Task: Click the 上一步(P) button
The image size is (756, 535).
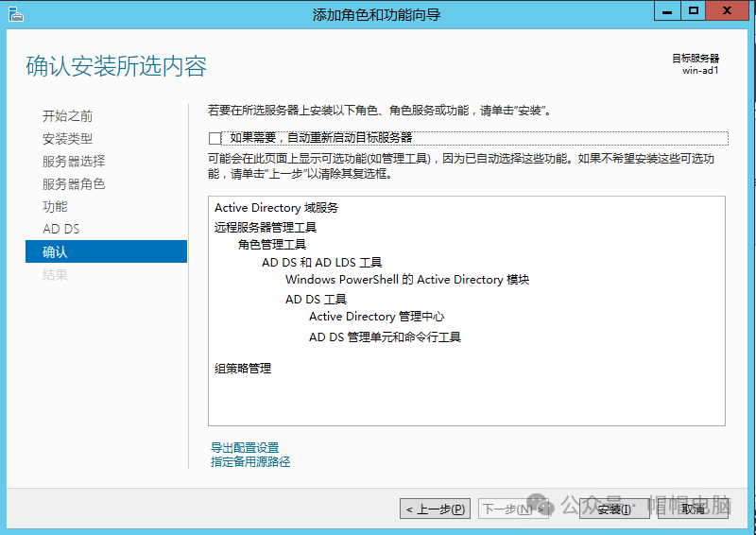Action: point(435,509)
